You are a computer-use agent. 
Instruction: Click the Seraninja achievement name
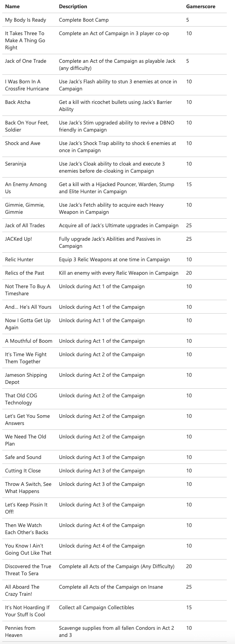coord(16,164)
